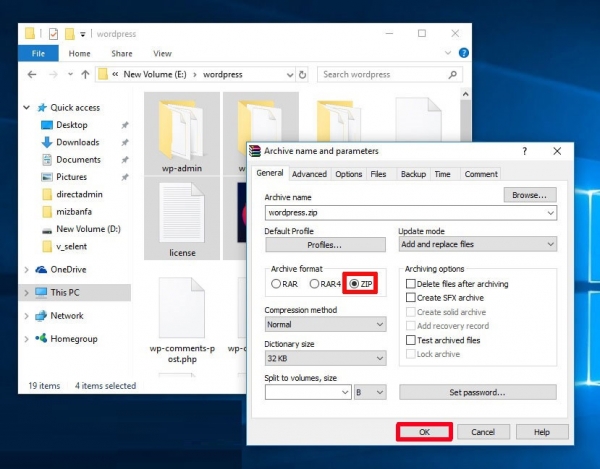600x469 pixels.
Task: Open the Compression method dropdown
Action: click(325, 325)
